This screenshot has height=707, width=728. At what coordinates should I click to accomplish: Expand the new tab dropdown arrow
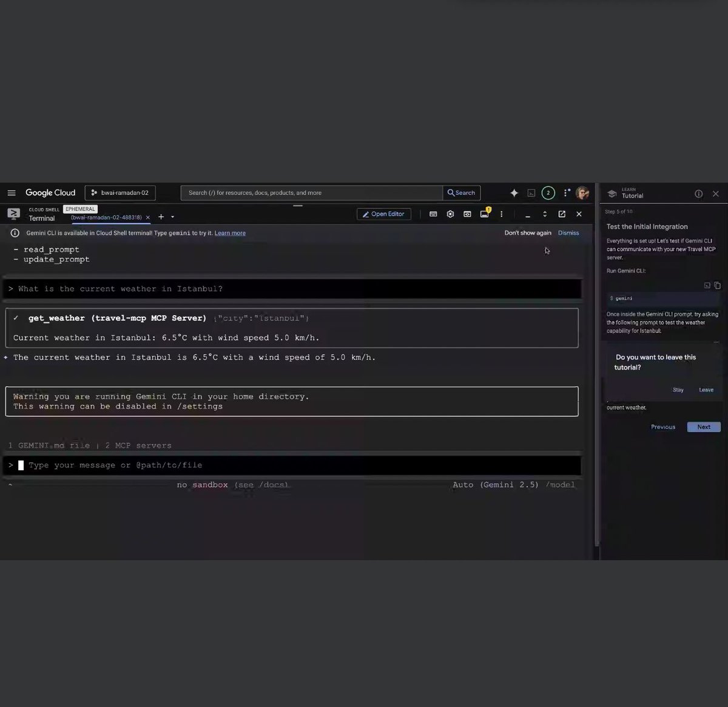point(172,217)
